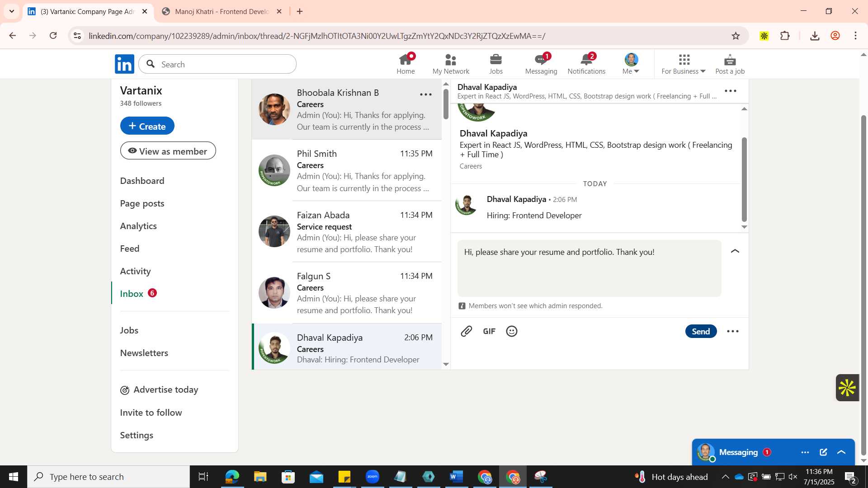This screenshot has height=488, width=868.
Task: Click conversation list scrollbar
Action: click(x=446, y=104)
